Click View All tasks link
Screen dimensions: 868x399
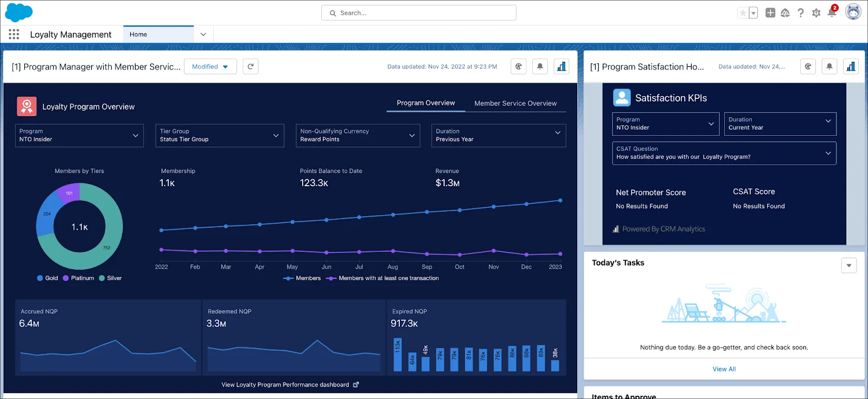point(724,369)
